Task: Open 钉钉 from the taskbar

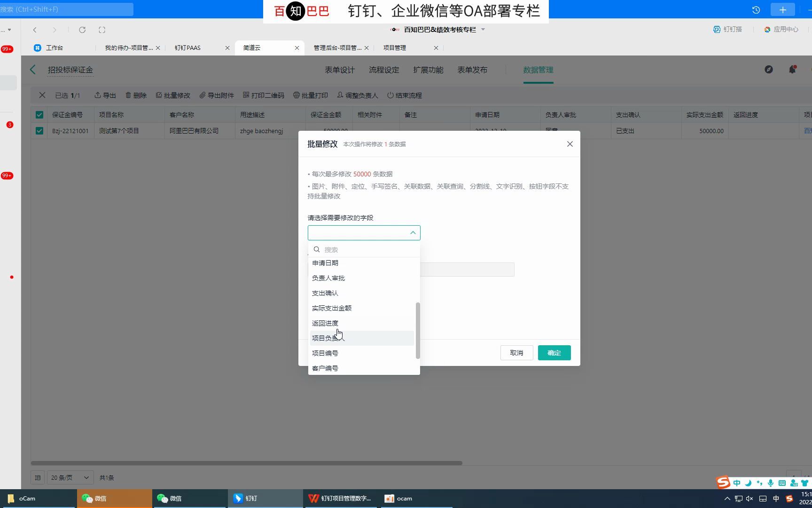Action: point(265,499)
